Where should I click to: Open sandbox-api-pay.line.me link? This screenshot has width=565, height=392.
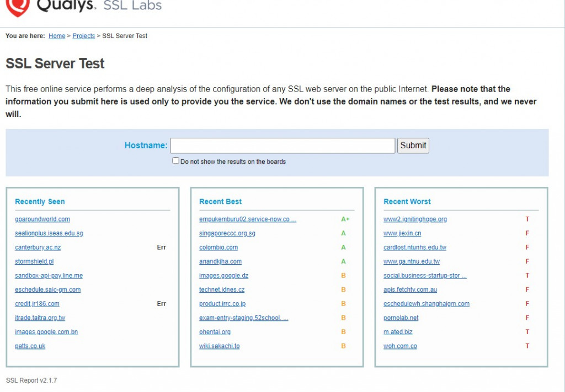click(49, 275)
